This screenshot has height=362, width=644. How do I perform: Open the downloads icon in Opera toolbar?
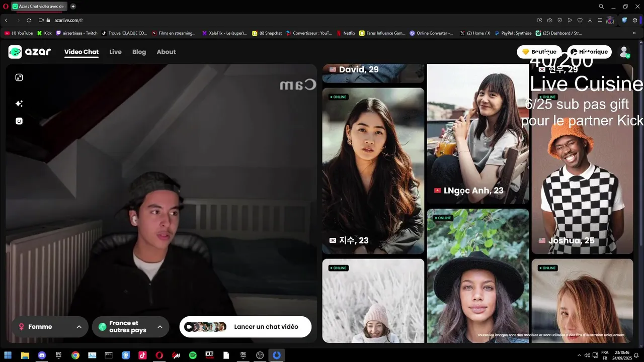(x=590, y=20)
